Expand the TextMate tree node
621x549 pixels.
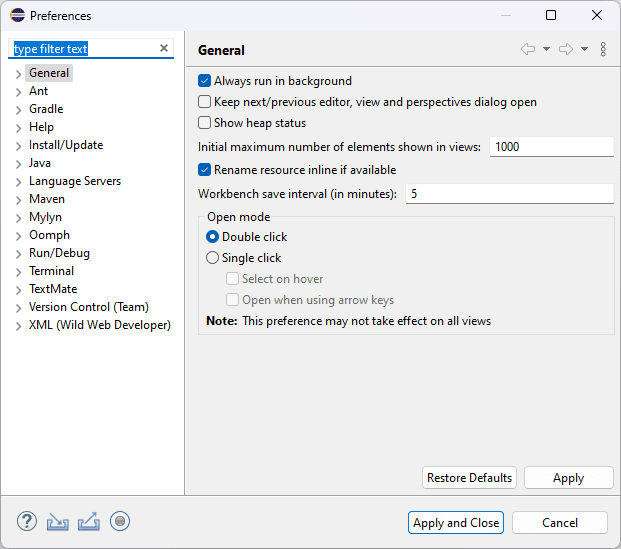18,290
